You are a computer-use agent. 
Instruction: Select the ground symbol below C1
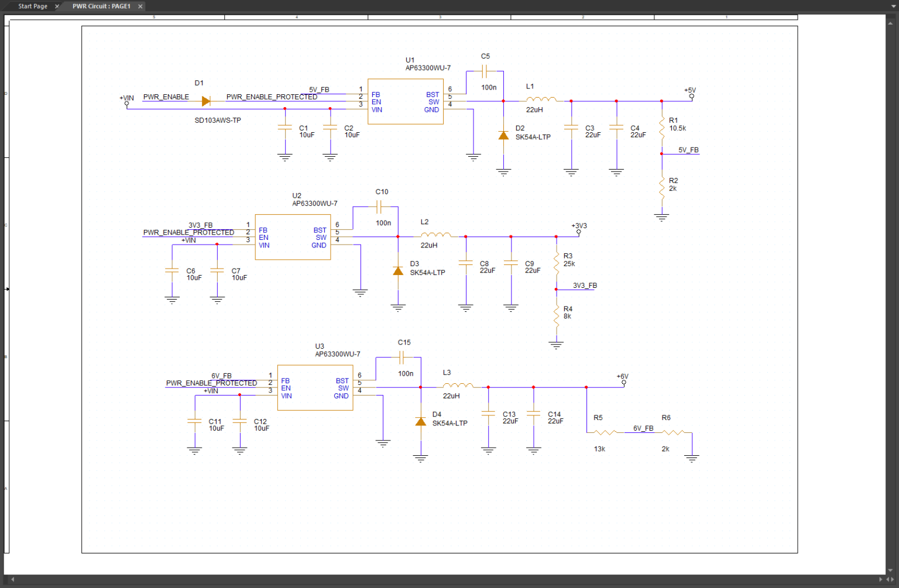tap(284, 156)
